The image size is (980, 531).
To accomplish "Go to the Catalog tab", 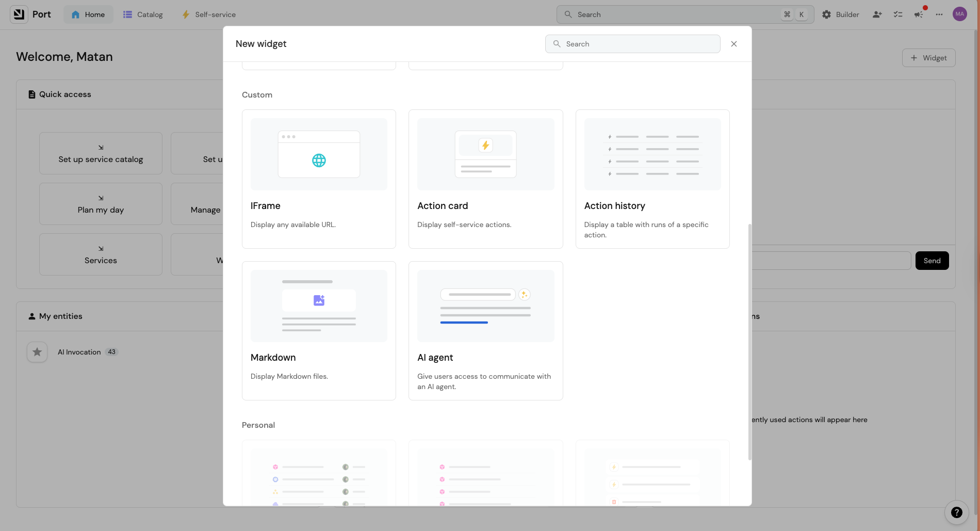I will tap(143, 14).
